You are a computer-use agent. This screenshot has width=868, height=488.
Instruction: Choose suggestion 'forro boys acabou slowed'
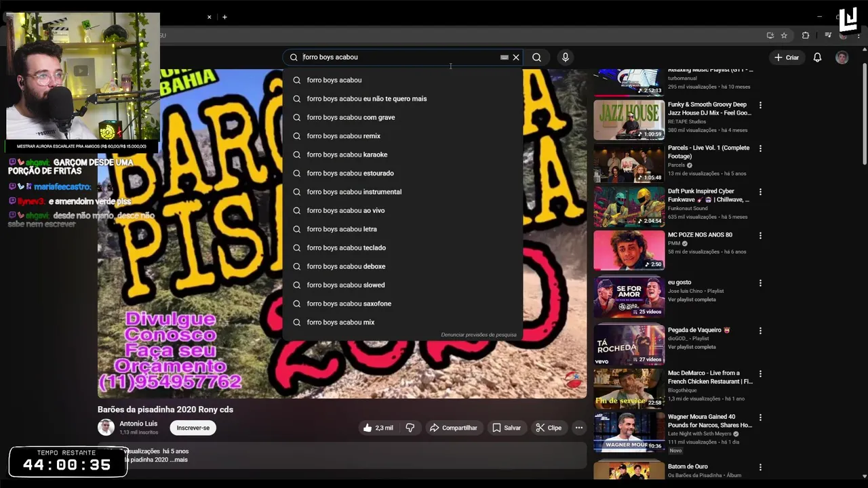pyautogui.click(x=403, y=285)
